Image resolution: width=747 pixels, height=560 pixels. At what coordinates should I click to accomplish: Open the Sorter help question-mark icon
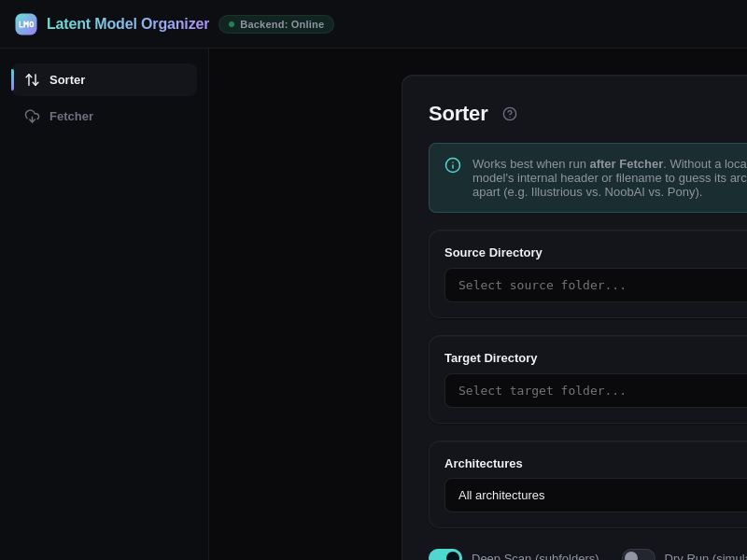tap(509, 114)
